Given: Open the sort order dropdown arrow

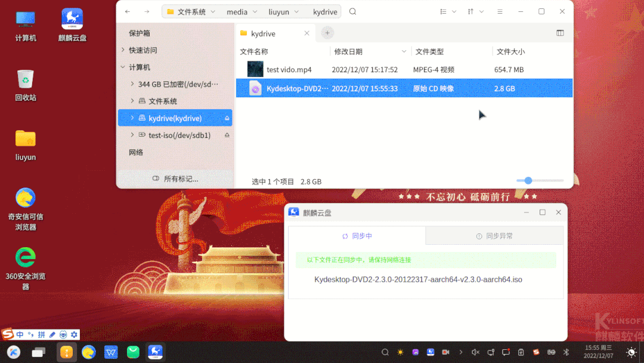Looking at the screenshot, I should tap(481, 11).
